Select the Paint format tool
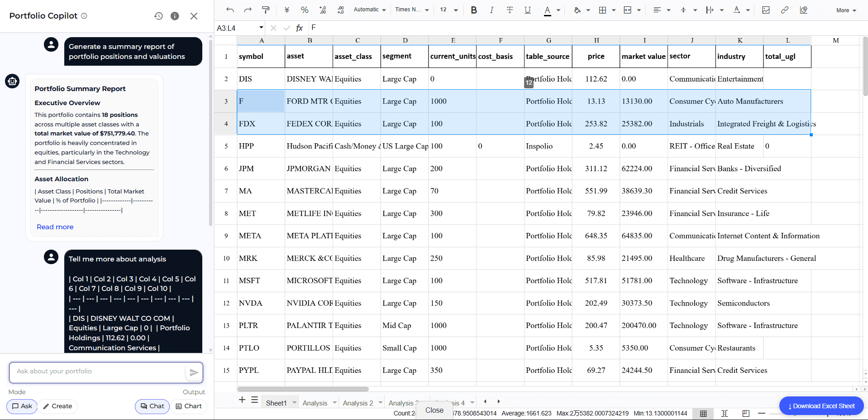The image size is (868, 420). tap(266, 10)
